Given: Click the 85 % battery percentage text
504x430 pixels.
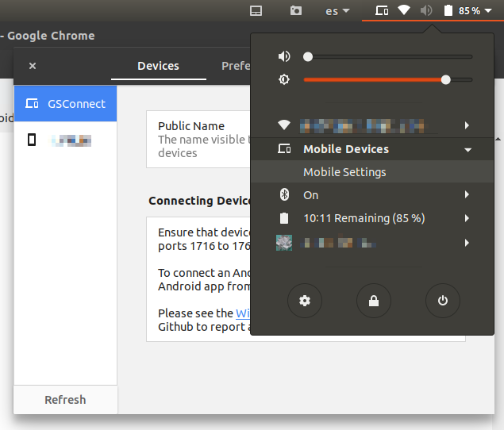Looking at the screenshot, I should (469, 11).
